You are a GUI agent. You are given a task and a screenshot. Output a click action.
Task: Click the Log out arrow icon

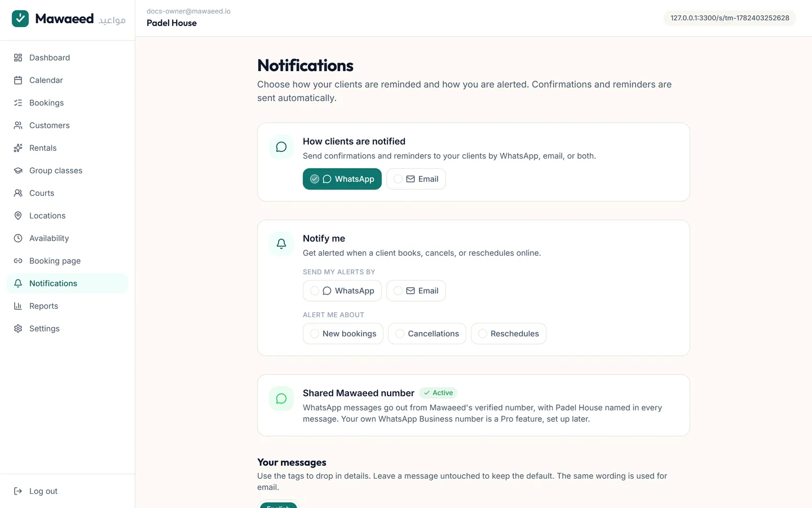18,491
